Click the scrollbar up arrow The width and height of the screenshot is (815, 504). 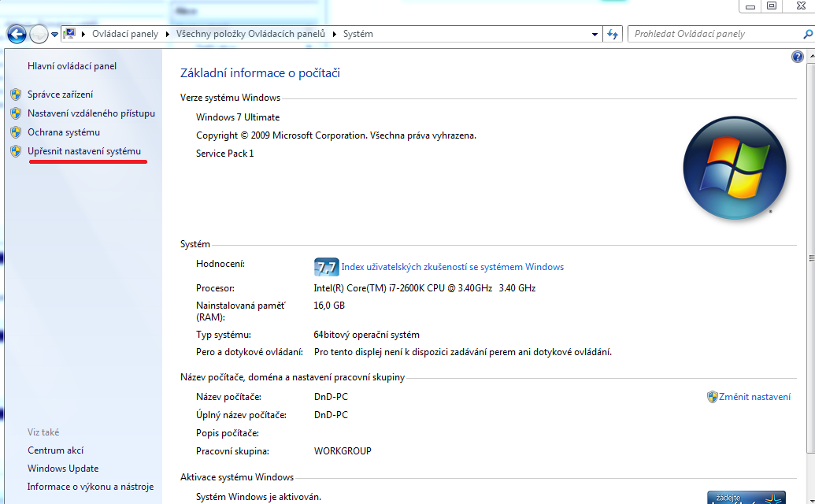click(x=811, y=55)
